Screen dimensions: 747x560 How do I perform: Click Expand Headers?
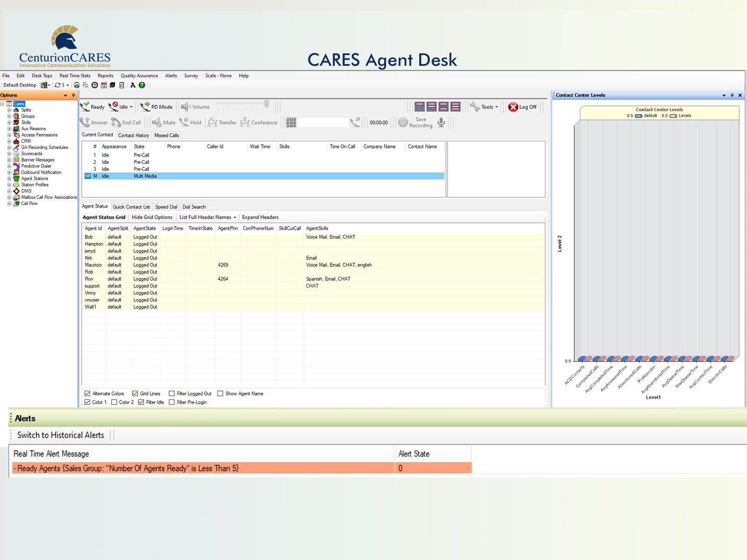tap(260, 217)
